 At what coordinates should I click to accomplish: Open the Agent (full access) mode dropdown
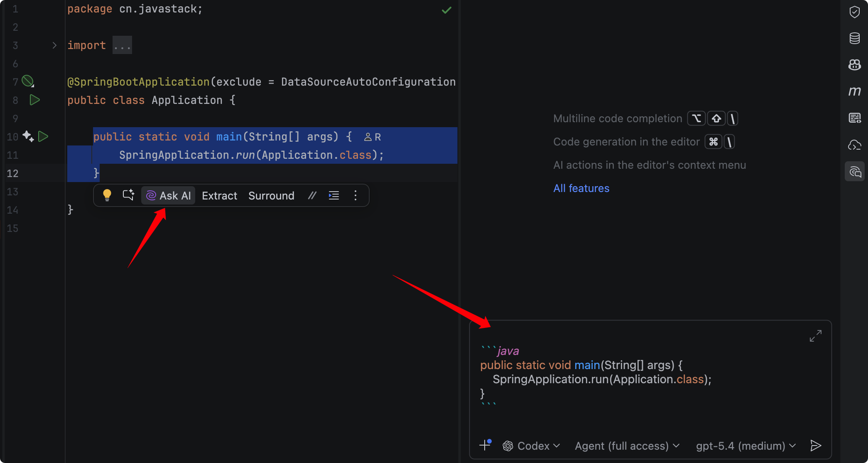coord(627,446)
